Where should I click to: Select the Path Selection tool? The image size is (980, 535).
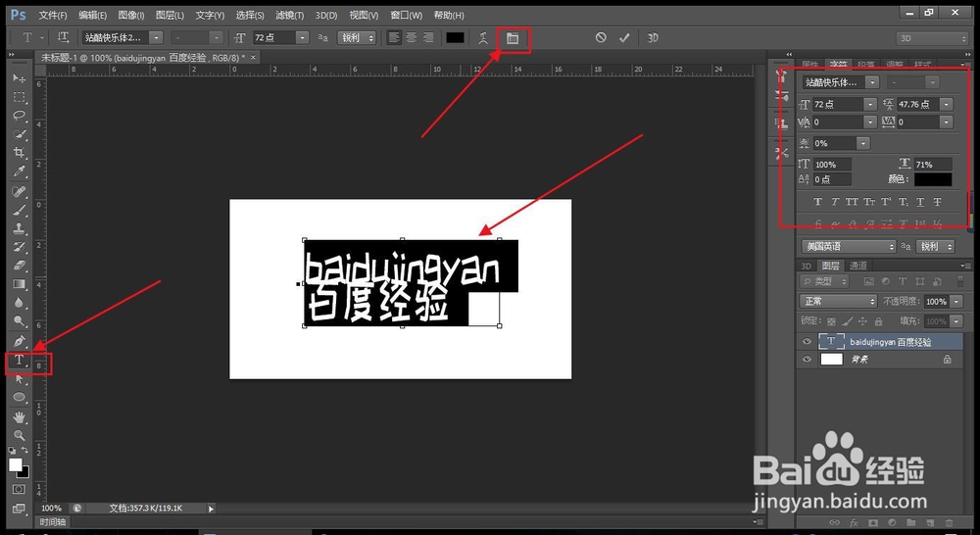(20, 379)
